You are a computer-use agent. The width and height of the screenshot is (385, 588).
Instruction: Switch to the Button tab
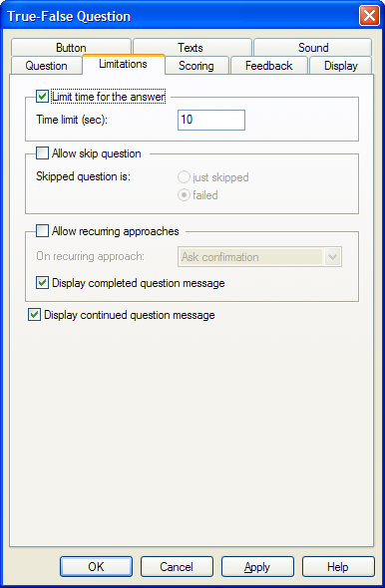pyautogui.click(x=71, y=47)
